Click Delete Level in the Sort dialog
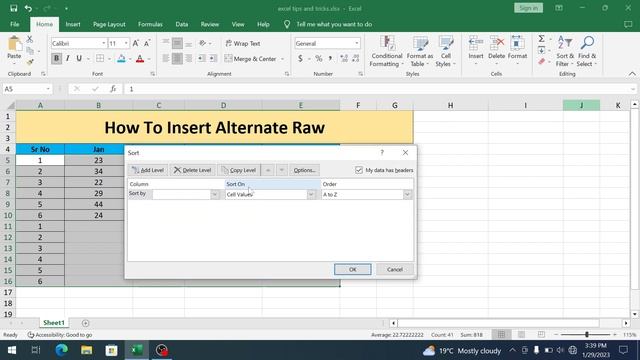 point(192,170)
